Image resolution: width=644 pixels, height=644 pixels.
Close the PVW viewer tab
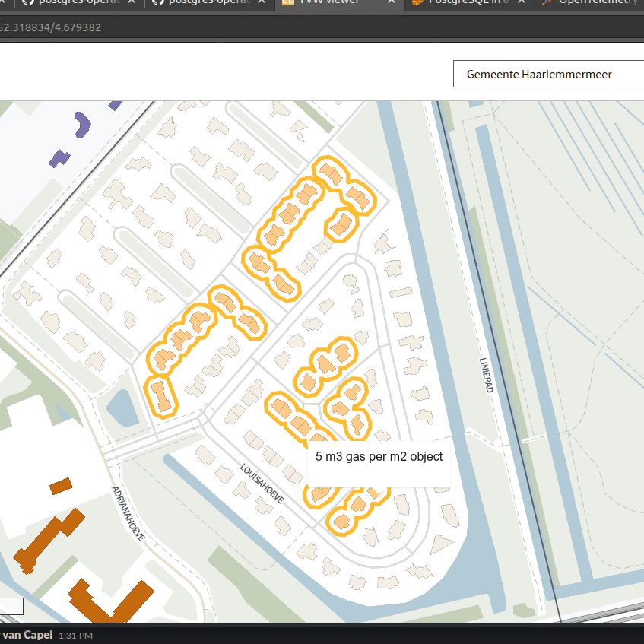coord(392,2)
